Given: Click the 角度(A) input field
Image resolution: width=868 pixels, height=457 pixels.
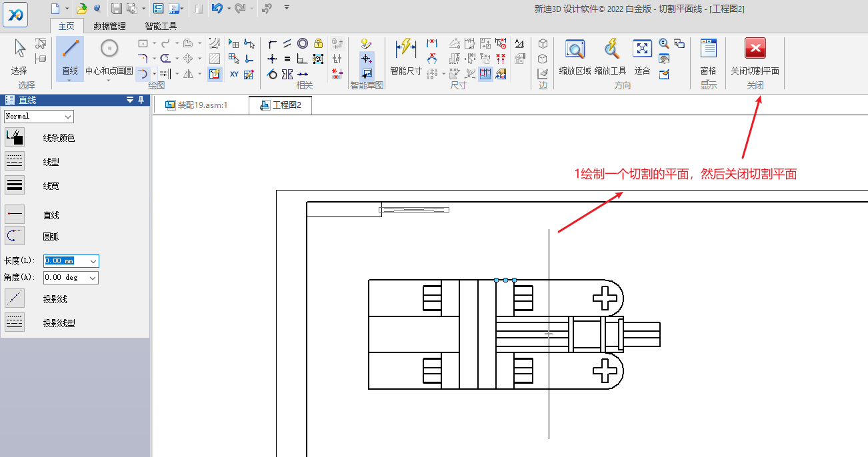Looking at the screenshot, I should 66,277.
